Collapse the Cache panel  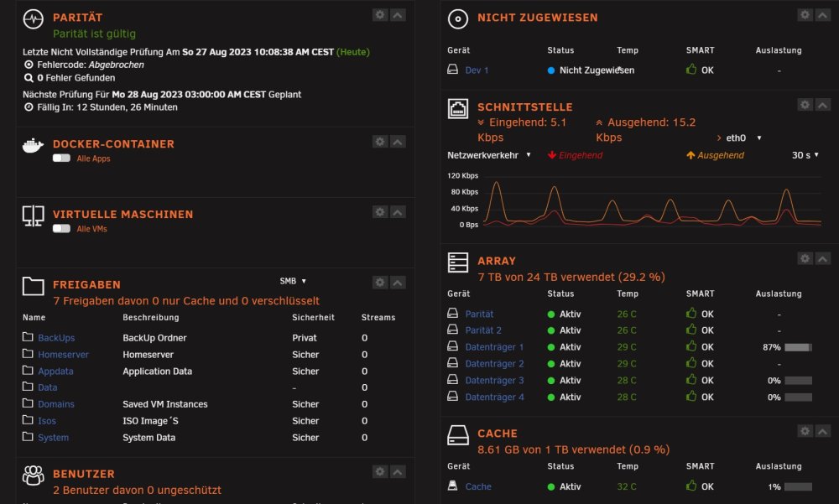822,431
